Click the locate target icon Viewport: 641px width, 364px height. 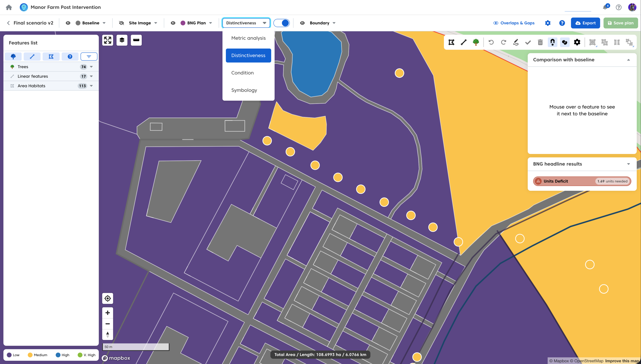click(x=108, y=298)
